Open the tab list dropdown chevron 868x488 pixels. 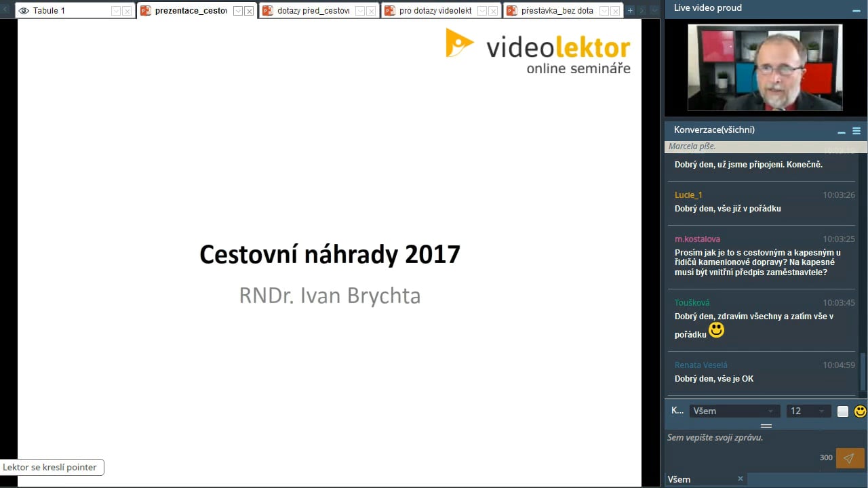tap(654, 10)
